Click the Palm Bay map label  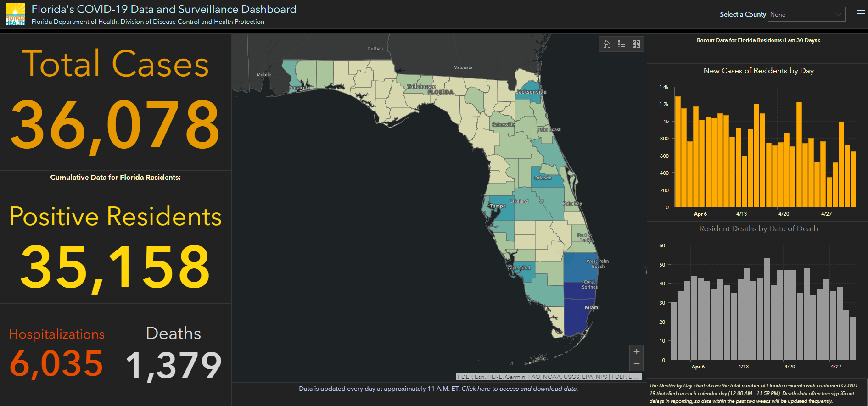click(572, 204)
